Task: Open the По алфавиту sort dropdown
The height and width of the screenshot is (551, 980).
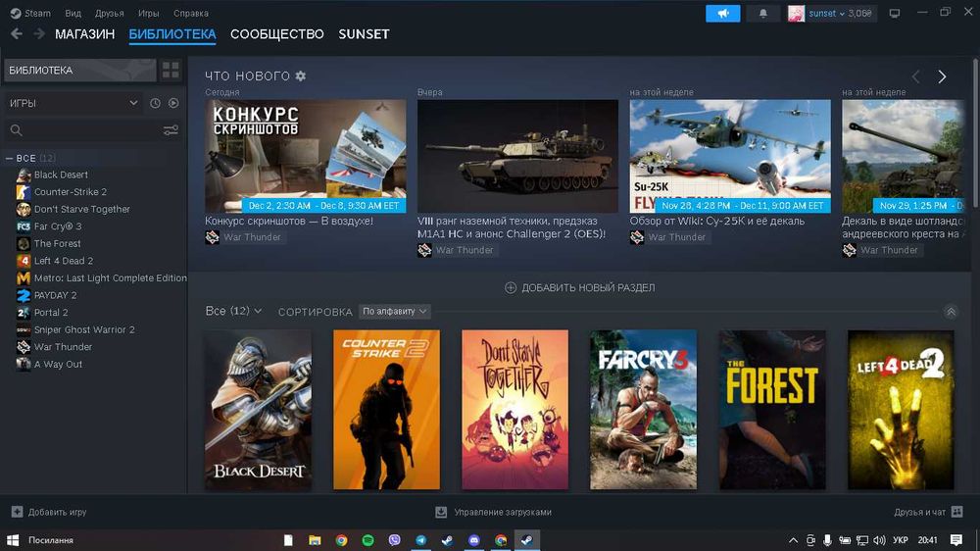Action: (x=394, y=311)
